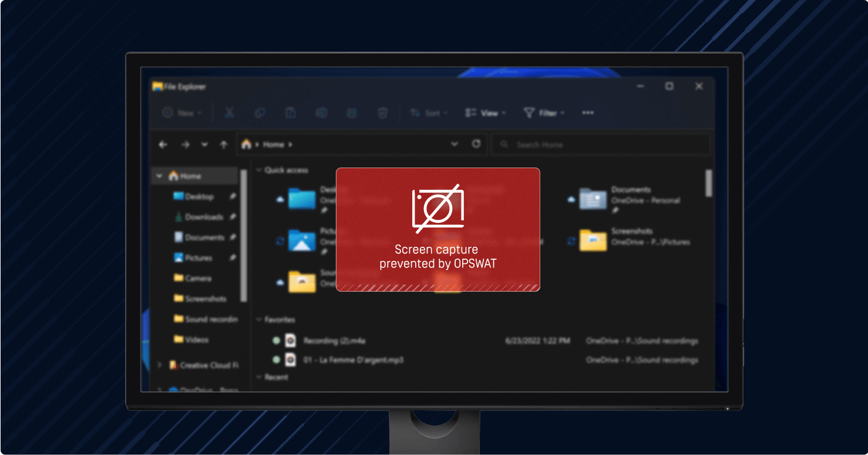The image size is (868, 455).
Task: Expand the address bar history dropdown
Action: point(454,144)
